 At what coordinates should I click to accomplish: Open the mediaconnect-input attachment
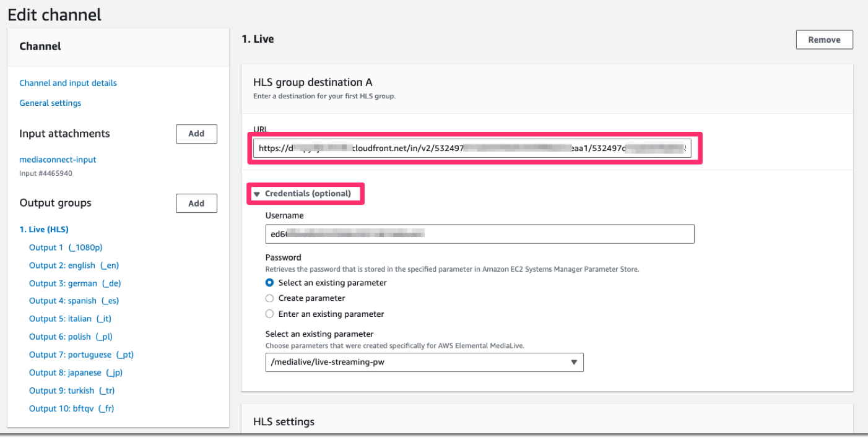coord(58,160)
